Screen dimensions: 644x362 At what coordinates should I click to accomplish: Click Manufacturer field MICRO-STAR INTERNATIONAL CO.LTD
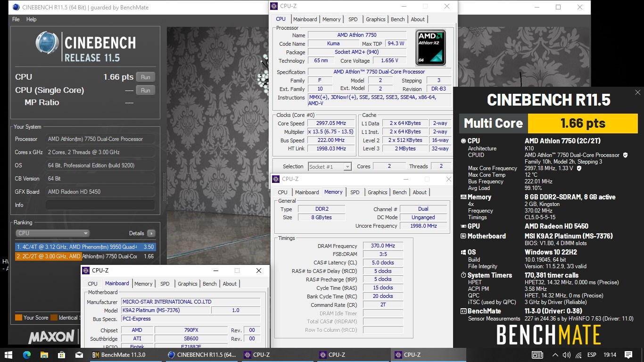pyautogui.click(x=190, y=302)
